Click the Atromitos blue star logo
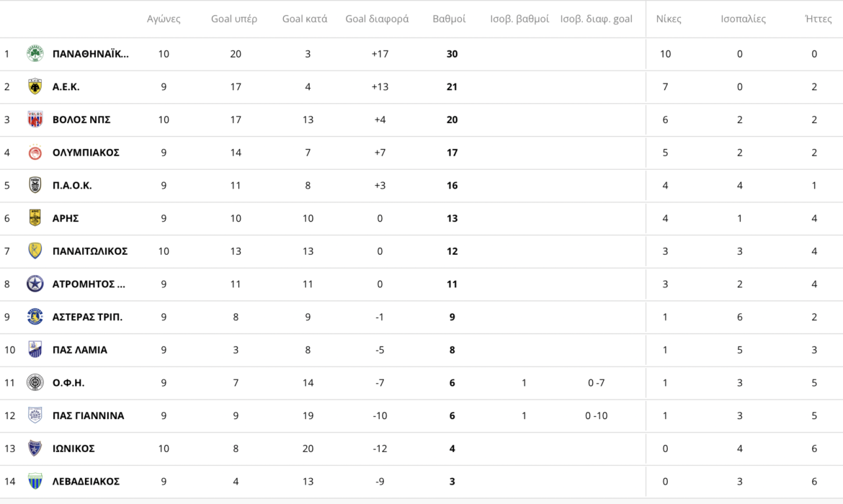The height and width of the screenshot is (504, 843). tap(35, 284)
